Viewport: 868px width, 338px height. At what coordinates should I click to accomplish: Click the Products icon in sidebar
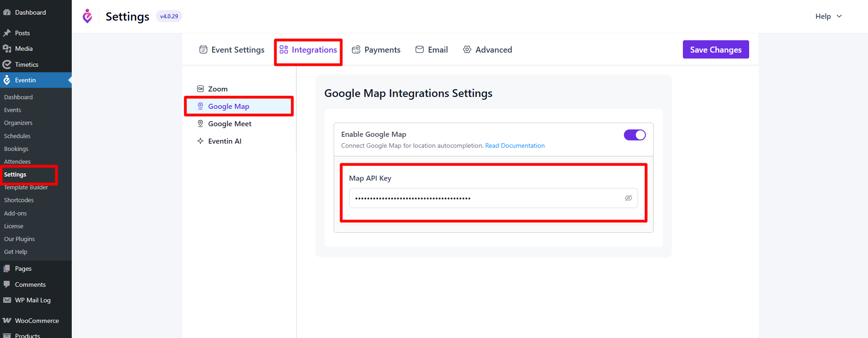(x=7, y=336)
